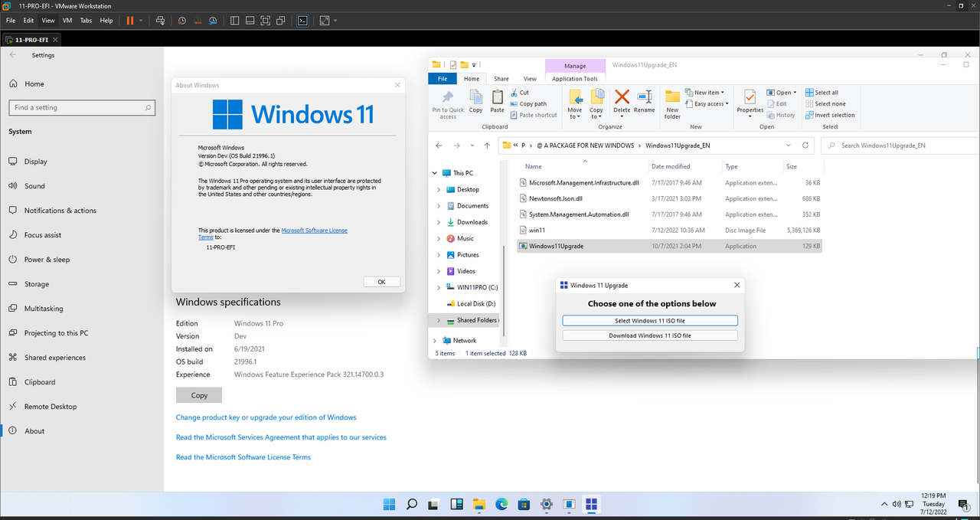This screenshot has width=980, height=520.
Task: Click the Back arrow in File Explorer
Action: pyautogui.click(x=439, y=145)
